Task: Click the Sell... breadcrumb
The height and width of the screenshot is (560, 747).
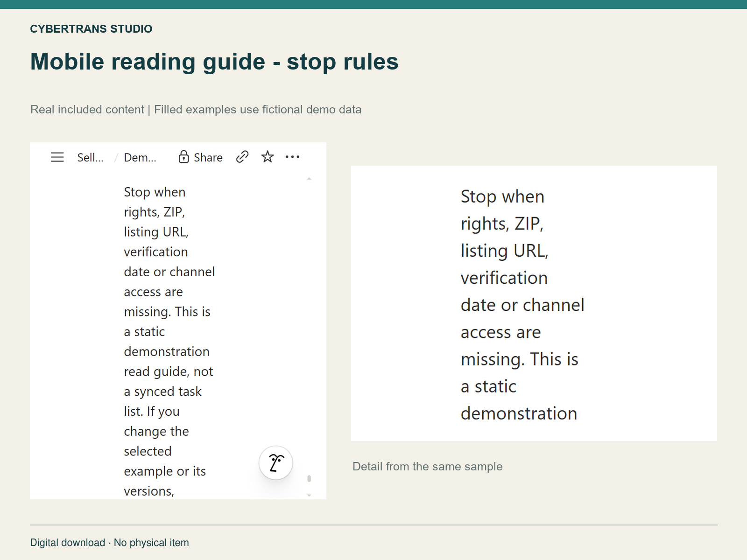Action: pyautogui.click(x=91, y=158)
